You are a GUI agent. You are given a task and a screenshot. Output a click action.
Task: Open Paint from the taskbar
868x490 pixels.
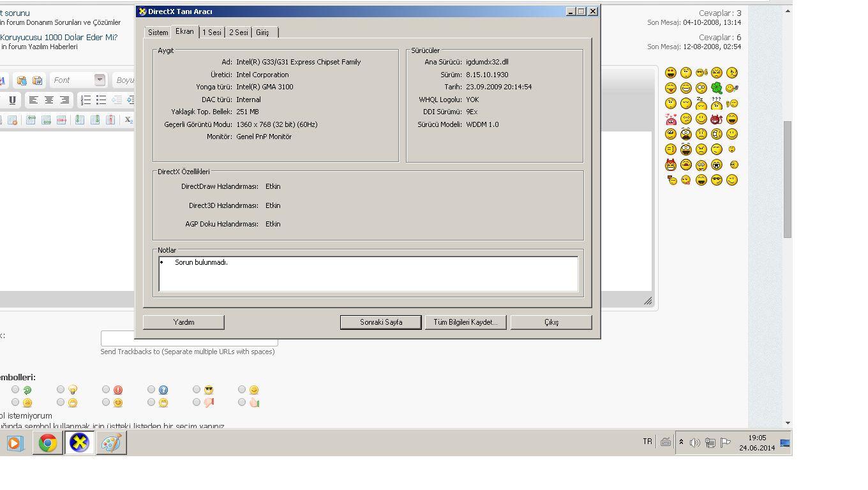111,443
